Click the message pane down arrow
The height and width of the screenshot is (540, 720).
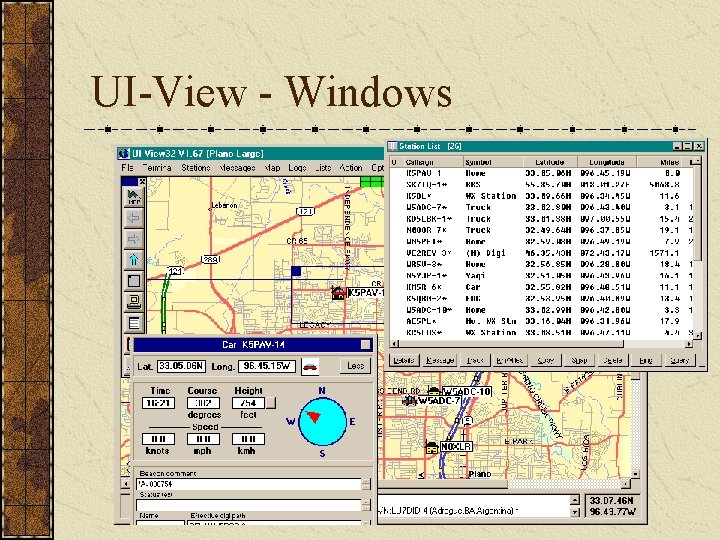tap(574, 512)
